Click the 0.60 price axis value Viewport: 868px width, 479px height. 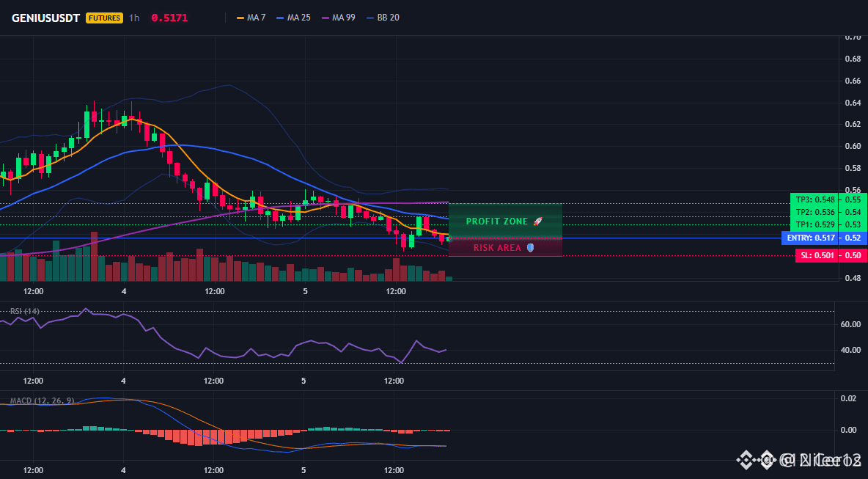click(x=853, y=146)
